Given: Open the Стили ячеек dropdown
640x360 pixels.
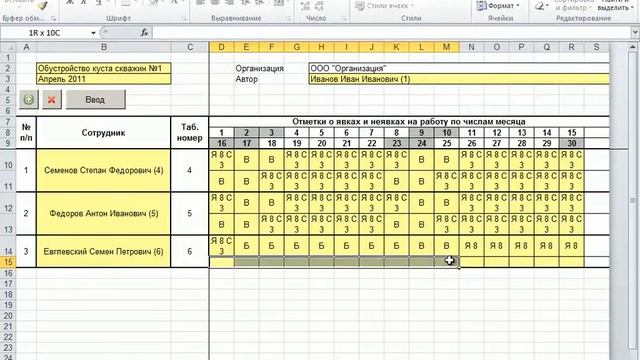Looking at the screenshot, I should (x=384, y=6).
